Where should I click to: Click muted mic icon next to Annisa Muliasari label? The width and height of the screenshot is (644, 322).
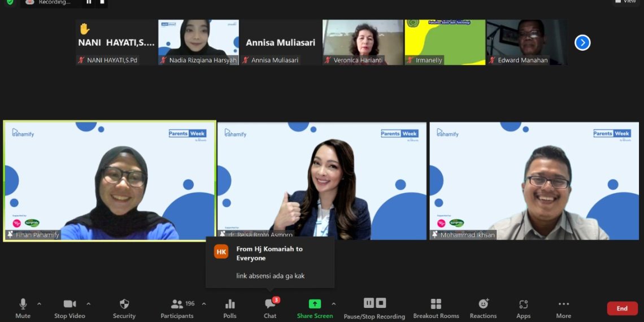click(x=246, y=60)
